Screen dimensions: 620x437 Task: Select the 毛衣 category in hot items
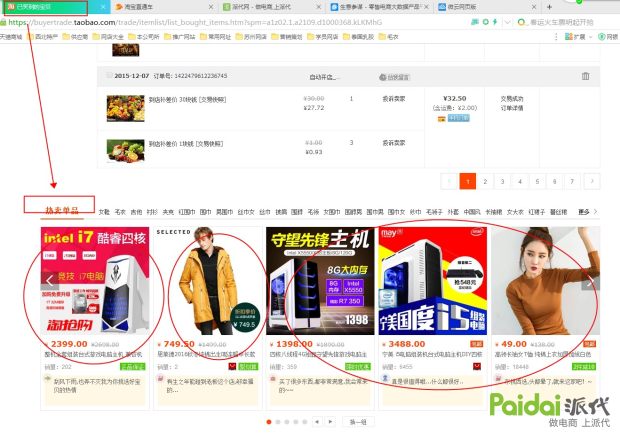120,212
